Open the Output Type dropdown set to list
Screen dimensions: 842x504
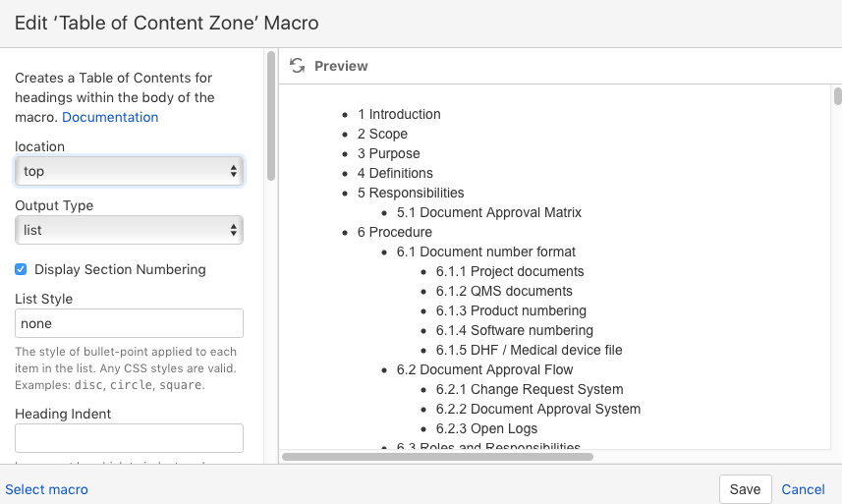pos(129,230)
